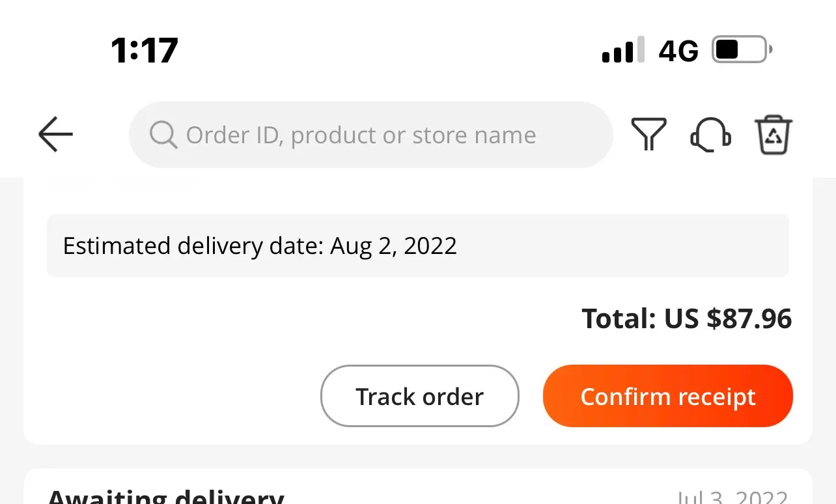Open the order filter funnel
The height and width of the screenshot is (504, 836).
pos(648,135)
